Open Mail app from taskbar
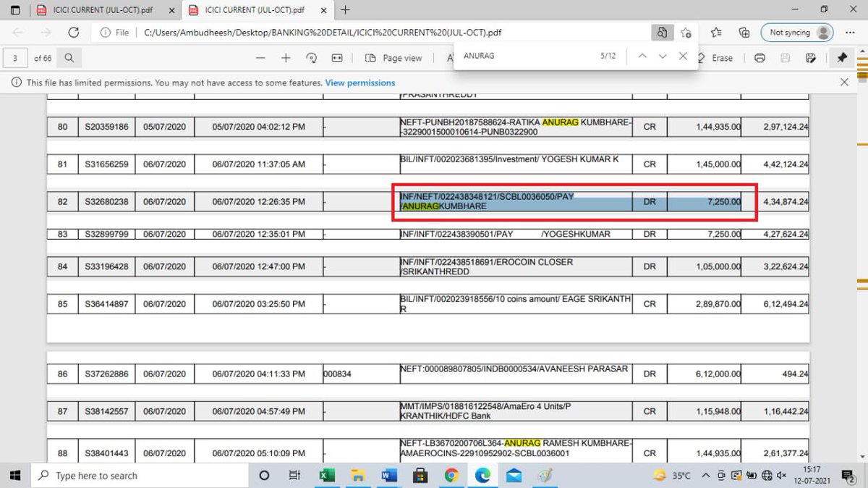This screenshot has width=868, height=488. pyautogui.click(x=514, y=476)
